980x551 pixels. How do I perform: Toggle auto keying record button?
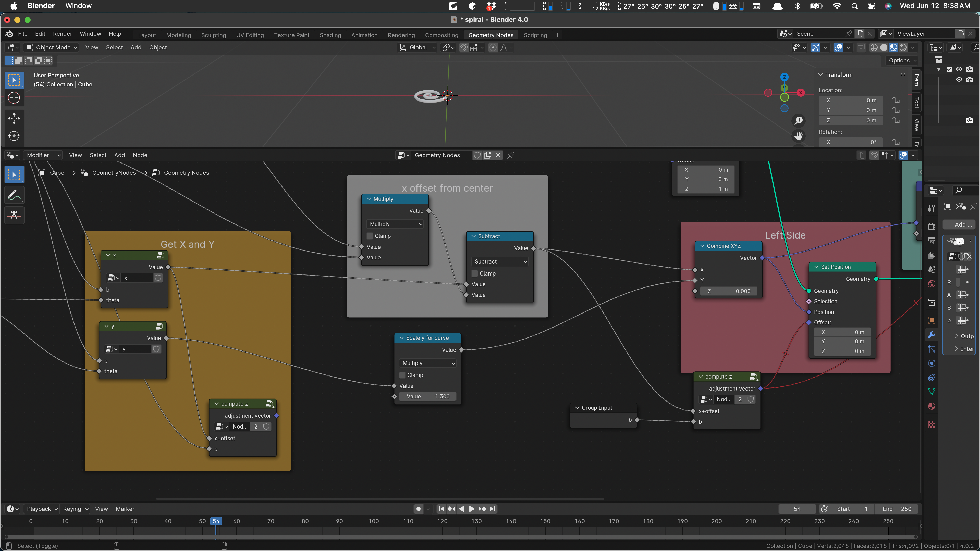(x=419, y=509)
